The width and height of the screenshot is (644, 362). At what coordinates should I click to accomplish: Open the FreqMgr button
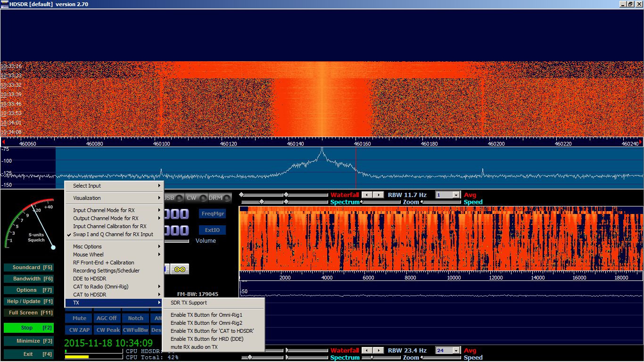coord(212,214)
